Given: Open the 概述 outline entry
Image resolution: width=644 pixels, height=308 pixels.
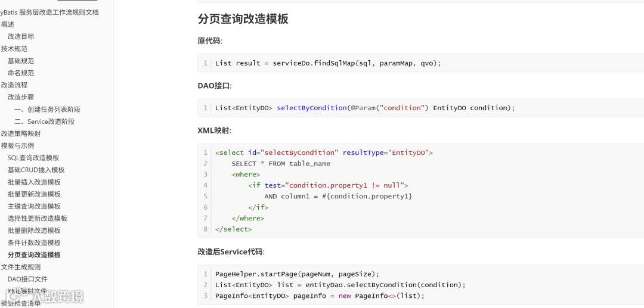Looking at the screenshot, I should [7, 24].
